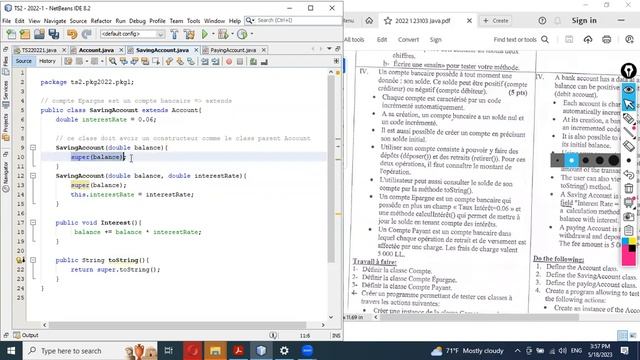The width and height of the screenshot is (640, 360).
Task: Click the Create new tab button in Acrobat
Action: coord(496,20)
